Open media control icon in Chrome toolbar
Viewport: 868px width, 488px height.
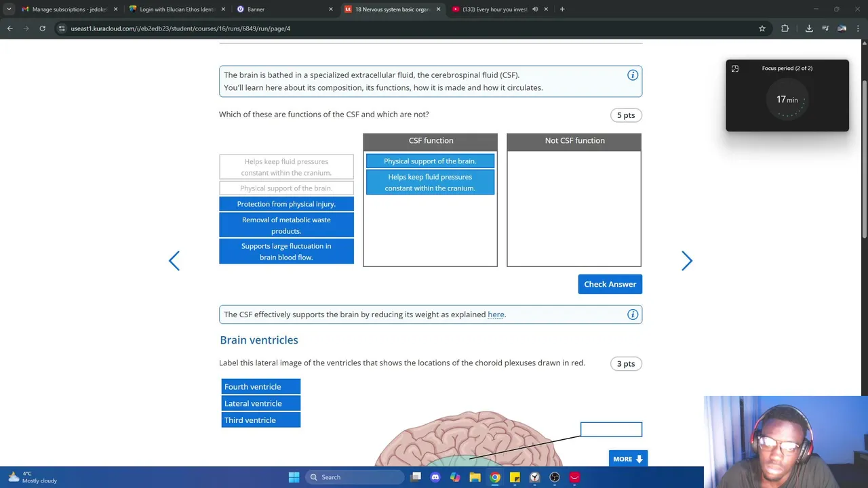[x=825, y=28]
